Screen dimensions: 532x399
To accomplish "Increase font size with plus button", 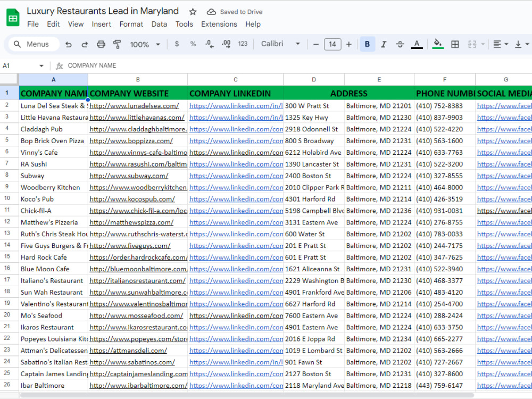I will coord(349,44).
